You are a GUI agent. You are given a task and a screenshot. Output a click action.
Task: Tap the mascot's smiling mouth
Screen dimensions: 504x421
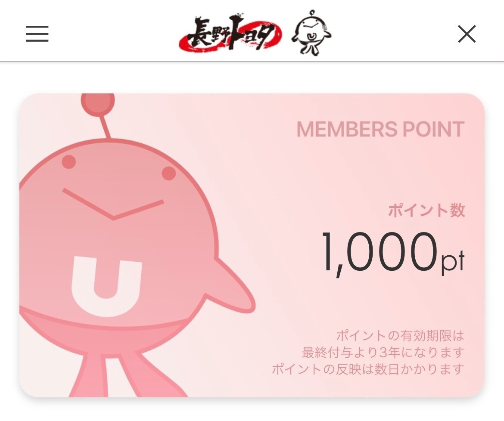coord(113,204)
